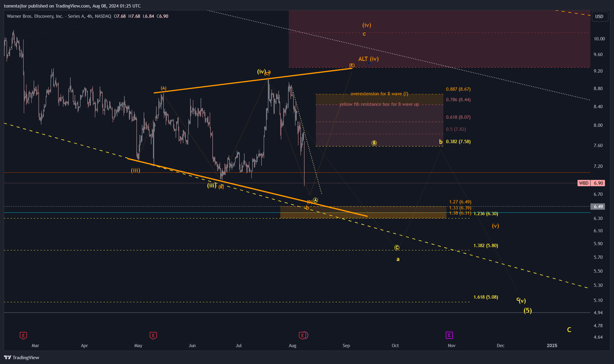The height and width of the screenshot is (364, 614).
Task: Click the 4.64 price axis label
Action: pos(598,337)
